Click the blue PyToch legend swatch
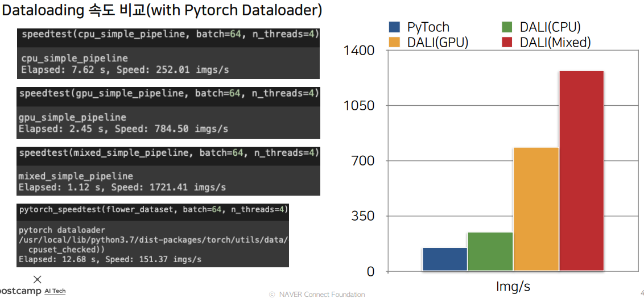 pos(394,27)
